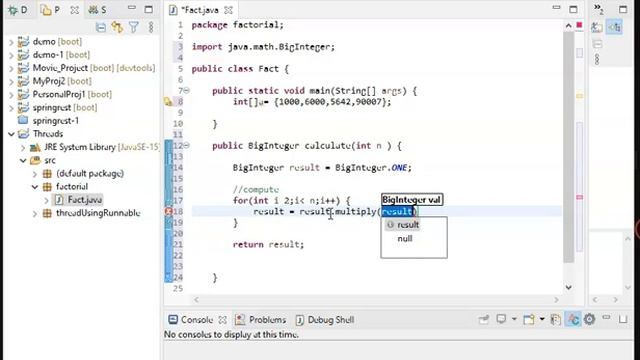Image resolution: width=640 pixels, height=360 pixels.
Task: Click the red error indicator atop overview ruler
Action: coord(579,25)
